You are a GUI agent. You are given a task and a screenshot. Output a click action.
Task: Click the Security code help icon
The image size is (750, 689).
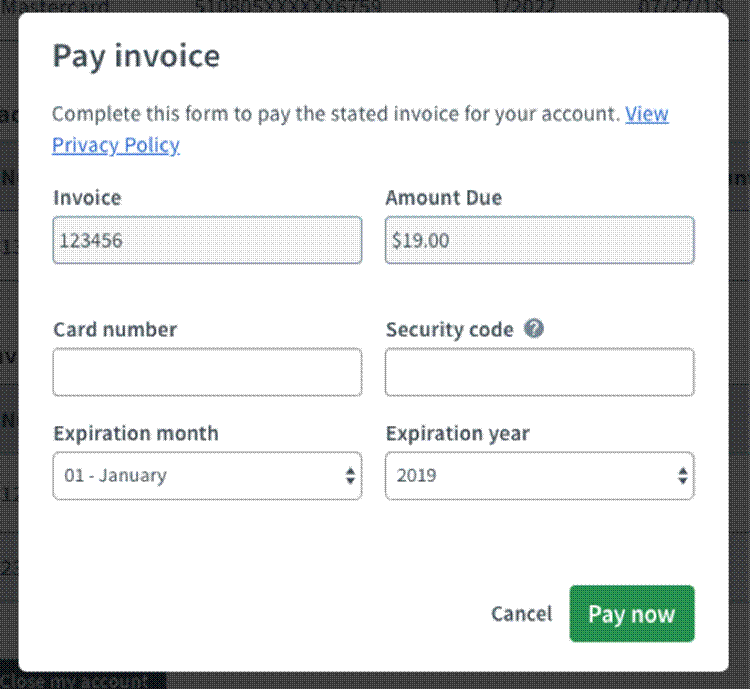[533, 329]
